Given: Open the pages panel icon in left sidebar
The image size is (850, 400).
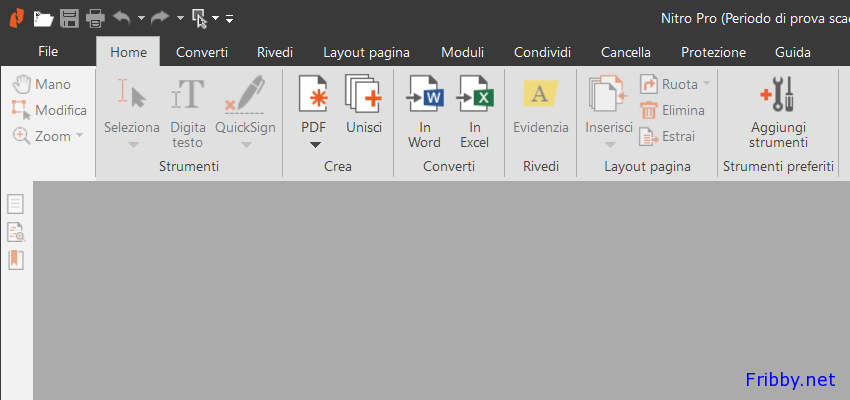Looking at the screenshot, I should pyautogui.click(x=16, y=204).
